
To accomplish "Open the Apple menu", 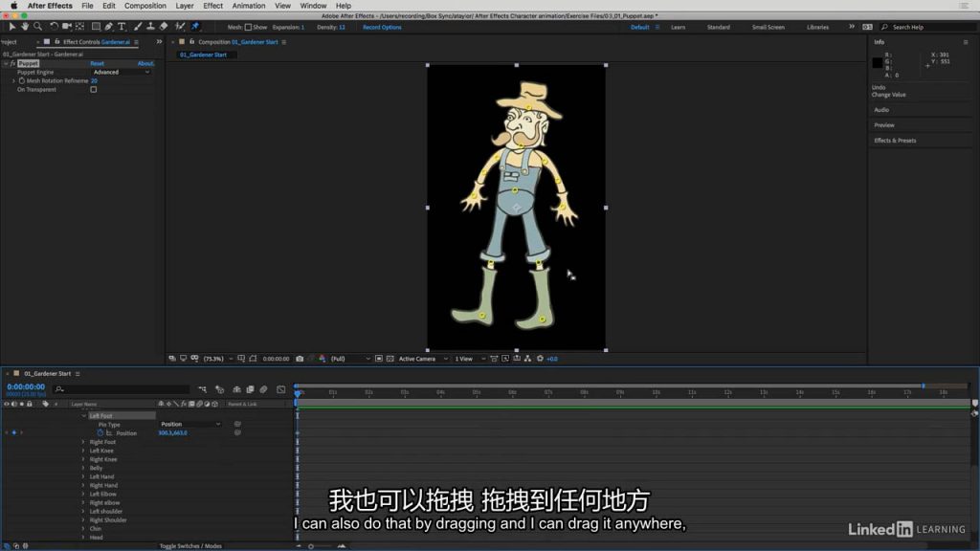I will (x=13, y=6).
